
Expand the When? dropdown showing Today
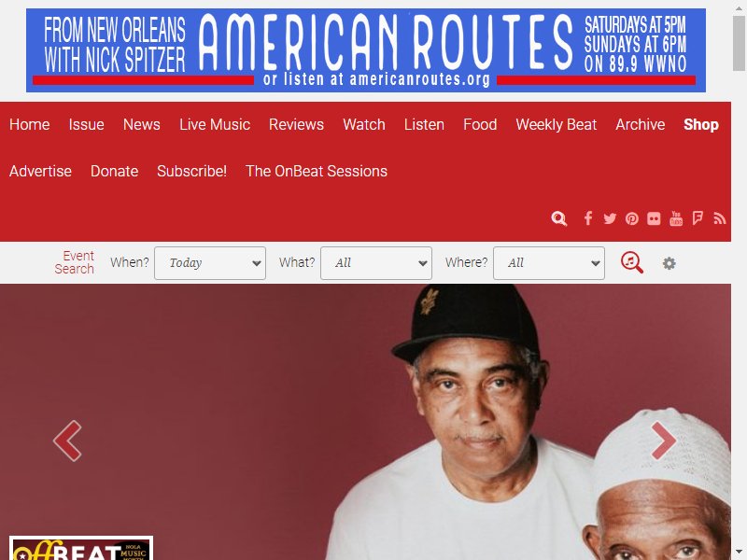point(210,263)
